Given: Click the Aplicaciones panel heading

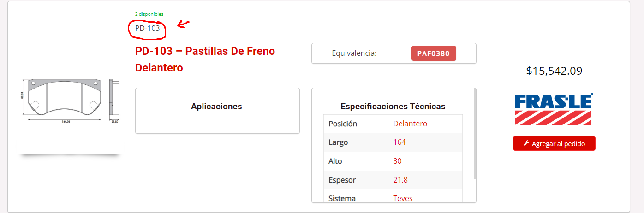Looking at the screenshot, I should (216, 106).
